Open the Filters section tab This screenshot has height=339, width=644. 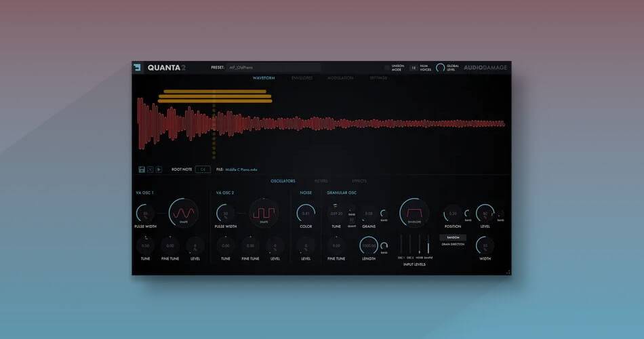tap(321, 181)
